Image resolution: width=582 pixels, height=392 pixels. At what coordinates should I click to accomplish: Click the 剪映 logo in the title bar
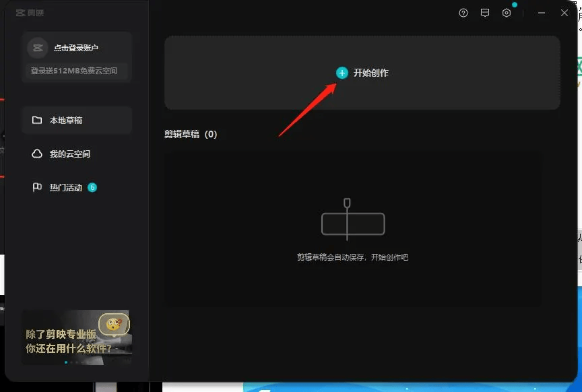tap(30, 13)
